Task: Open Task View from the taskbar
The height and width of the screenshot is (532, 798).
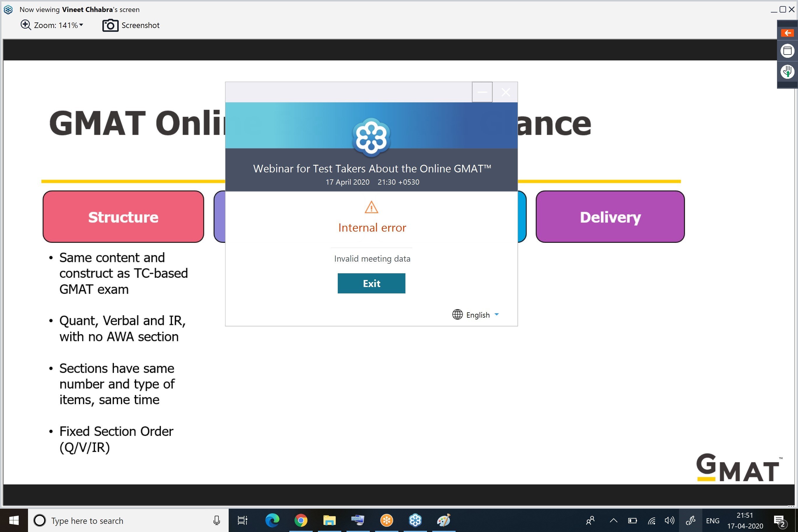Action: pyautogui.click(x=242, y=520)
